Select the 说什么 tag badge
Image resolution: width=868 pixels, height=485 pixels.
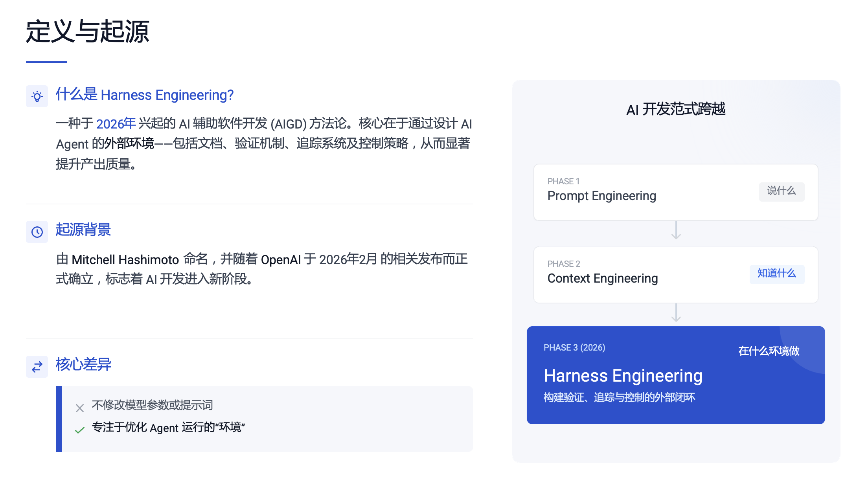pyautogui.click(x=781, y=191)
